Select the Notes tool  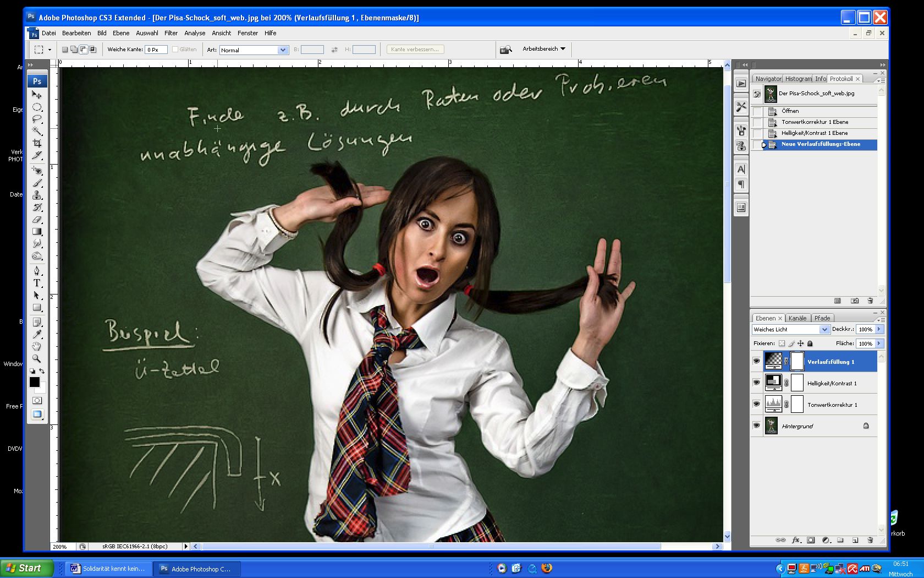click(x=37, y=322)
